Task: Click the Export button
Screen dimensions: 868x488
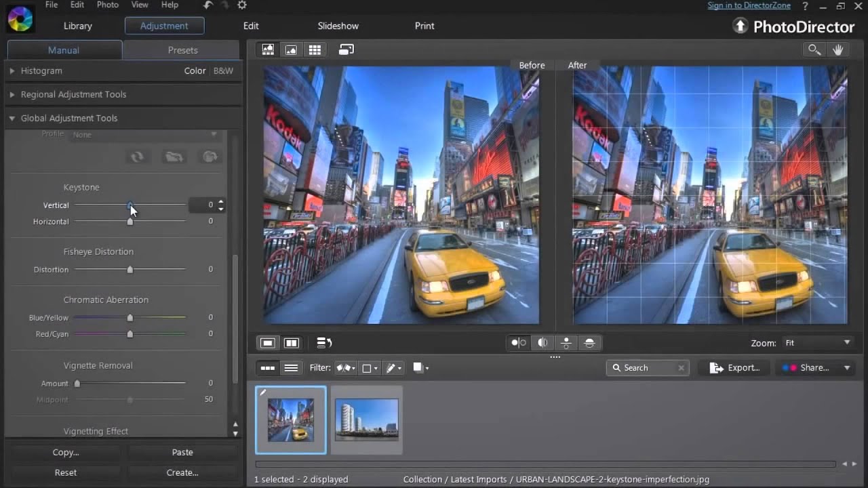Action: 734,367
